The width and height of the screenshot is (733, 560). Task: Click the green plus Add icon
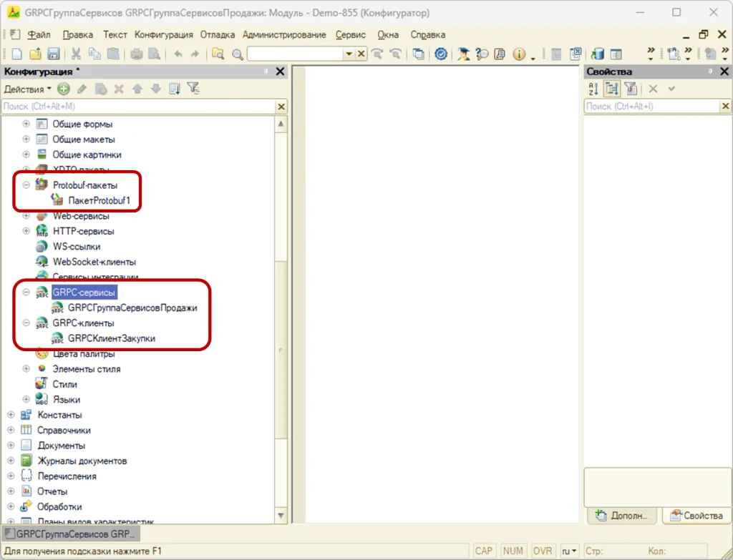pos(64,89)
